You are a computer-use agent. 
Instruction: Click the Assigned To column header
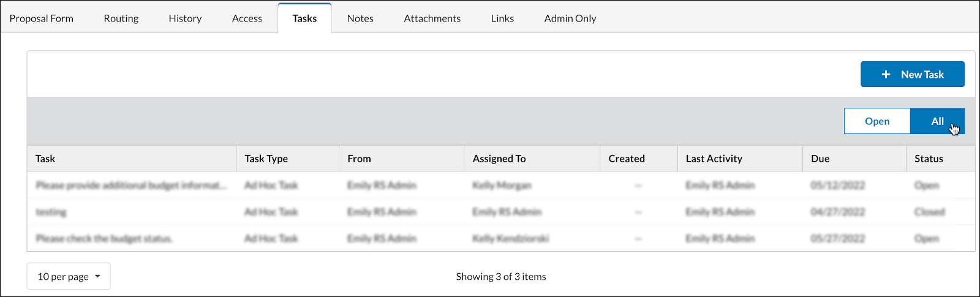coord(499,159)
